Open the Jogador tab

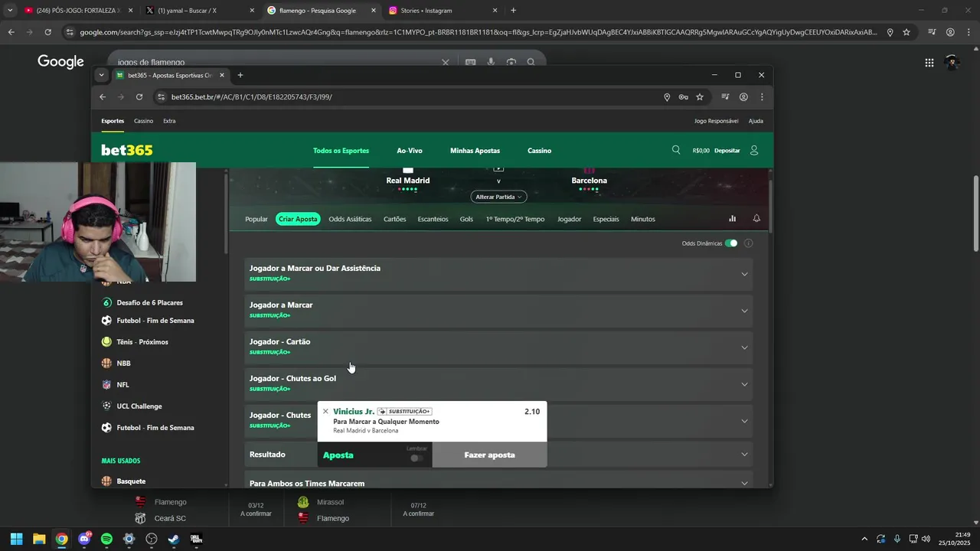(x=570, y=219)
